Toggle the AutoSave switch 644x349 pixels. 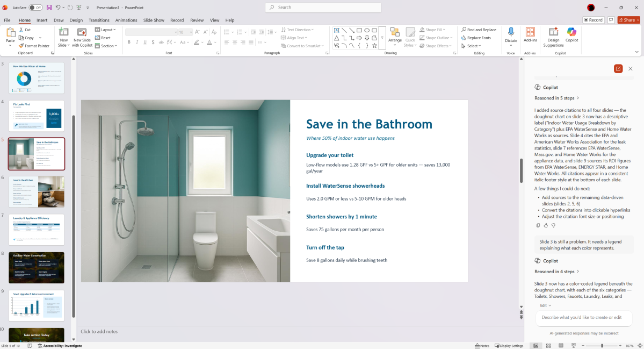35,8
